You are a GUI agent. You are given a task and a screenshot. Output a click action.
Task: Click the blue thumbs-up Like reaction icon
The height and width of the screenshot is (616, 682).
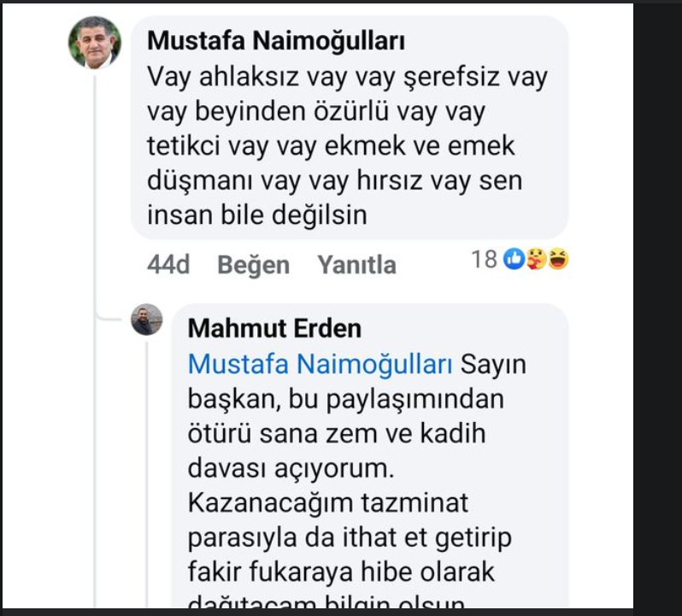pos(514,260)
